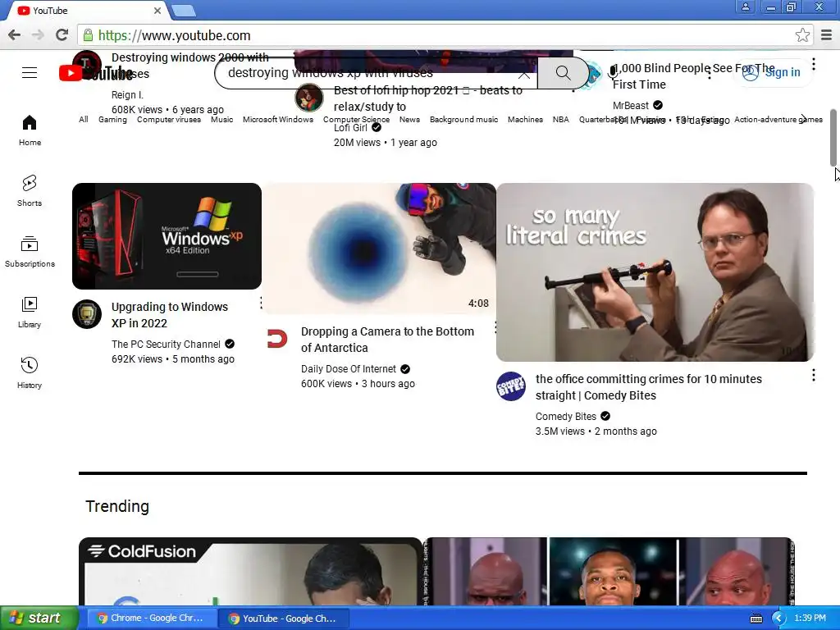
Task: Click Windows XP x64 Edition thumbnail
Action: (167, 236)
